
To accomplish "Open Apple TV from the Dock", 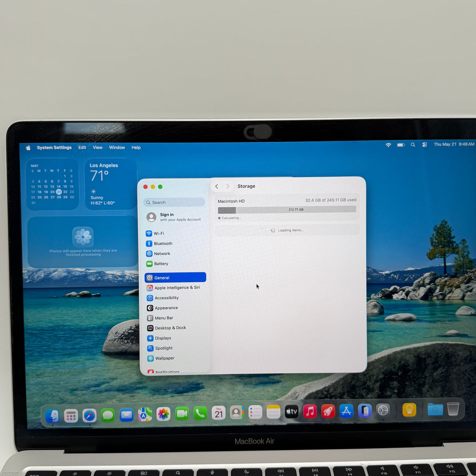I will (291, 412).
